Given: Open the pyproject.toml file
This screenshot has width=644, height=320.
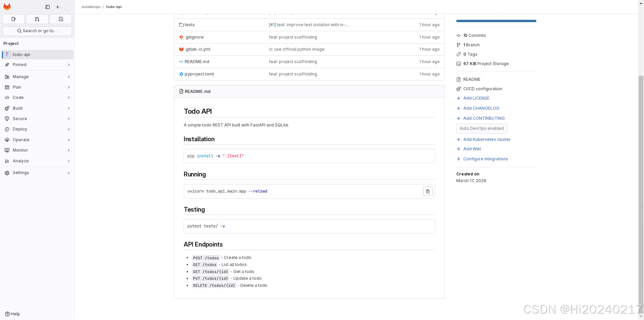Looking at the screenshot, I should pyautogui.click(x=199, y=74).
